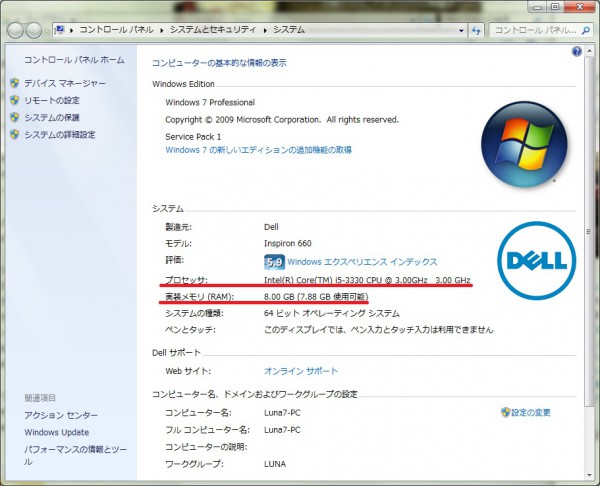Click the コンピューターの基本的な情報の表示 heading
Viewport: 600px width, 486px height.
click(219, 63)
